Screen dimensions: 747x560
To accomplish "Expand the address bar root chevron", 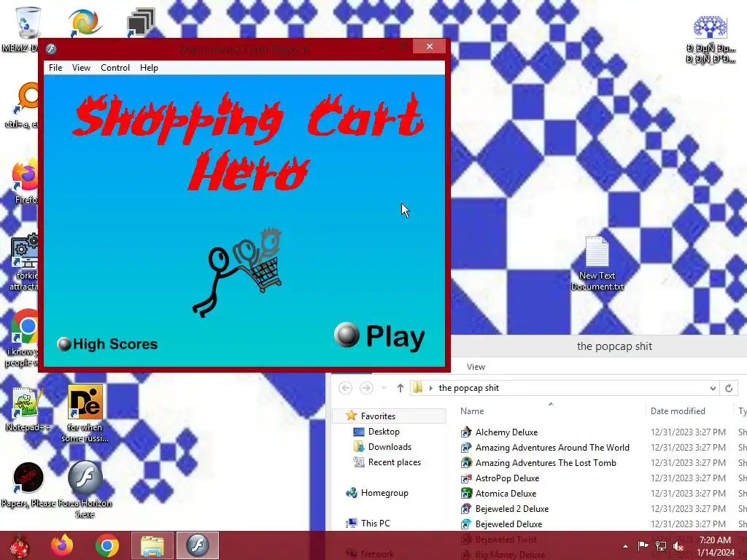I will pyautogui.click(x=430, y=388).
